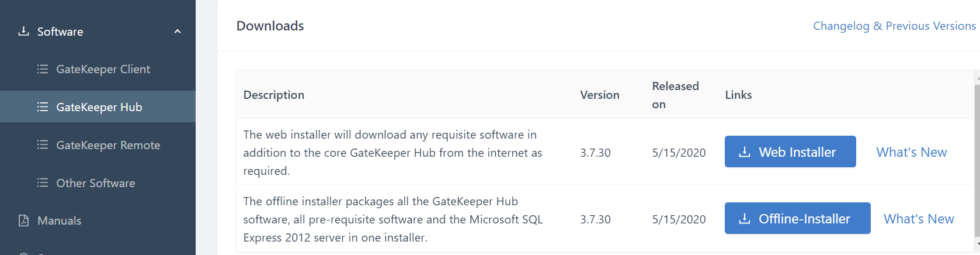This screenshot has width=980, height=255.
Task: Click the Software download icon in sidebar
Action: pos(23,31)
